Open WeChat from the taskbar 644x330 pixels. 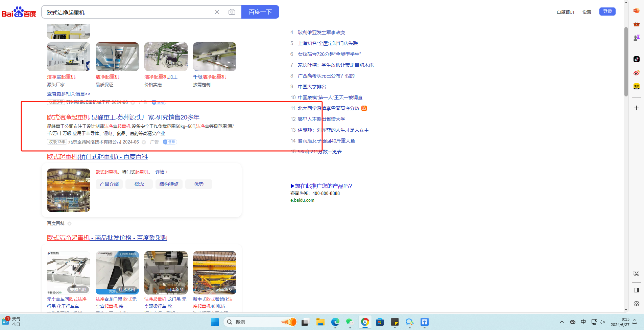350,322
